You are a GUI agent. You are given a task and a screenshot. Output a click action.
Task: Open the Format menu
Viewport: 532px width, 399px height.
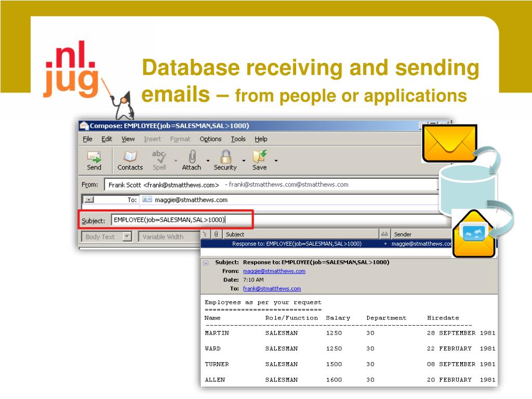[180, 139]
